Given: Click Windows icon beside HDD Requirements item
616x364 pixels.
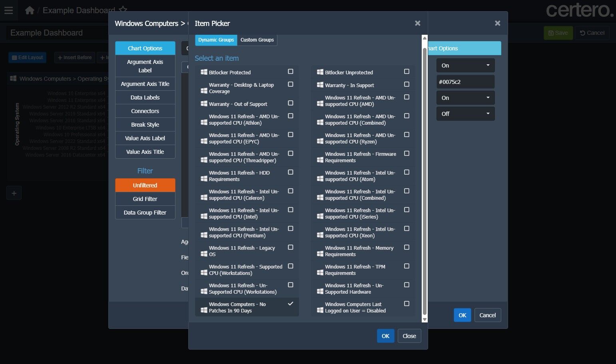Looking at the screenshot, I should click(204, 179).
